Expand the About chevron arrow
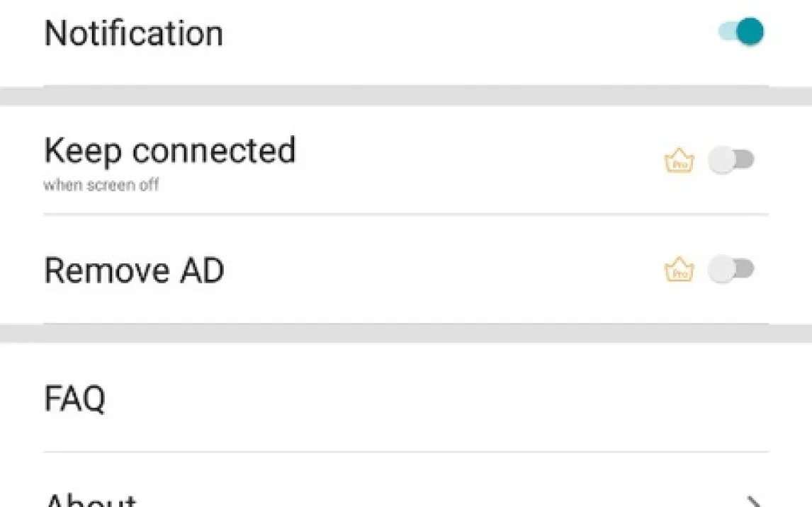This screenshot has width=812, height=507. (x=754, y=501)
